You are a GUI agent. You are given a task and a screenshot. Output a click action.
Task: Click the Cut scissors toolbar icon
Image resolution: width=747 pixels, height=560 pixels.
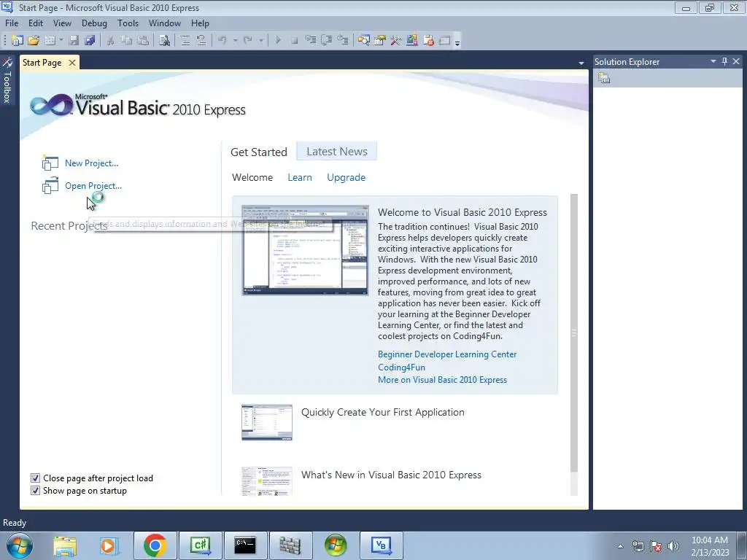[111, 41]
